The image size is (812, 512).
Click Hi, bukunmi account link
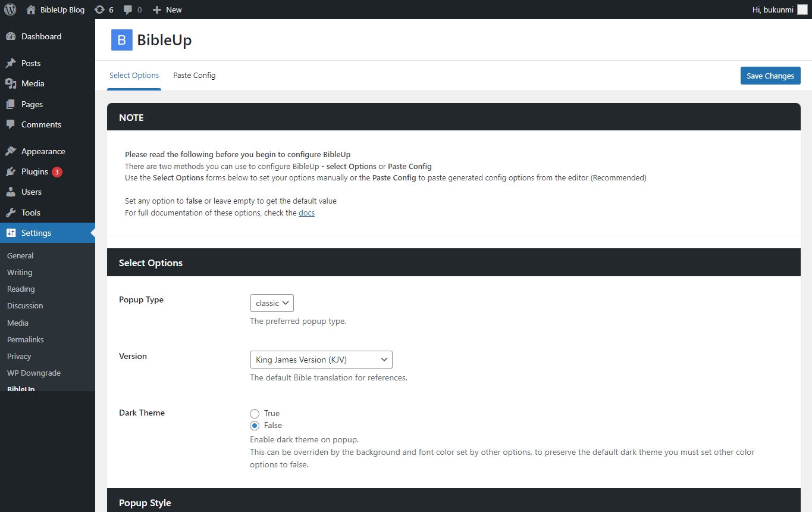click(x=773, y=10)
